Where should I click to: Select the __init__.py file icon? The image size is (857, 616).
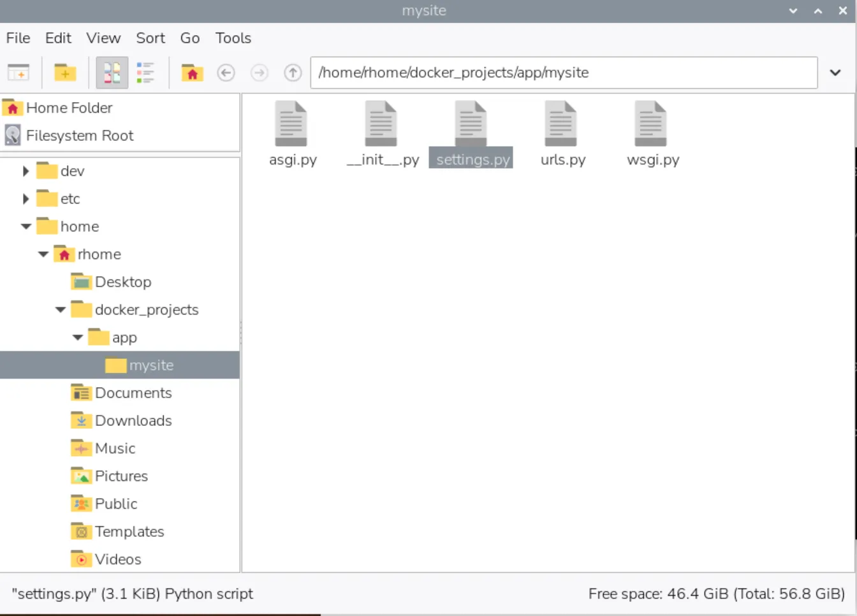(381, 124)
